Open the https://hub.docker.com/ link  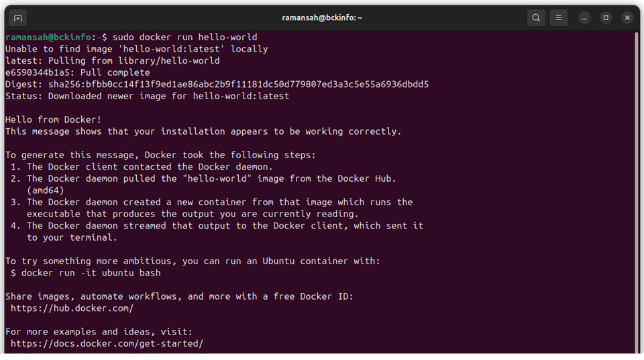tap(72, 308)
